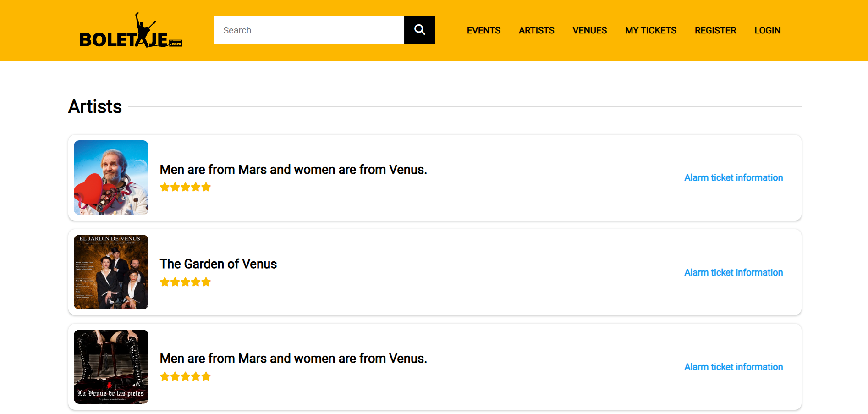The height and width of the screenshot is (414, 868).
Task: Open My Tickets in the navigation
Action: [x=650, y=30]
